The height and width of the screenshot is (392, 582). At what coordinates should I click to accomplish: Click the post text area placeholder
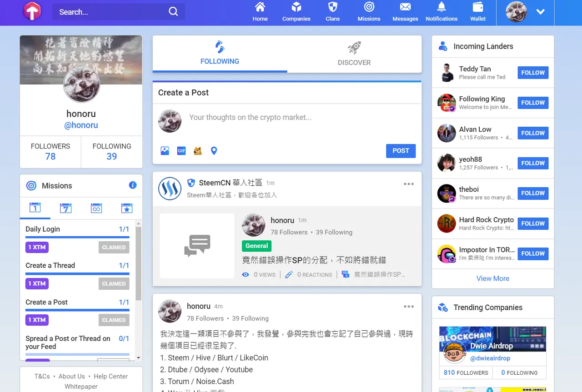coord(250,117)
